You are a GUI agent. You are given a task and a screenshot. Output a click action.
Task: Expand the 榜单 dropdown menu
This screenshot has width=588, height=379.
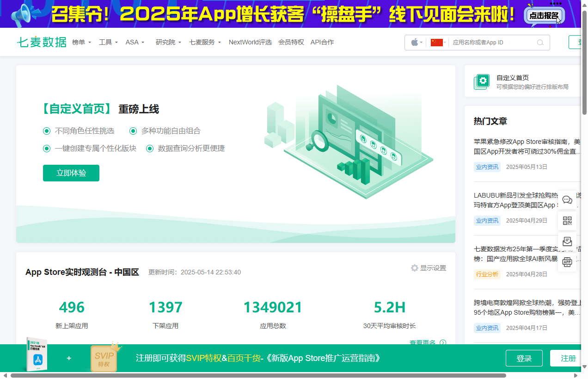(x=81, y=42)
